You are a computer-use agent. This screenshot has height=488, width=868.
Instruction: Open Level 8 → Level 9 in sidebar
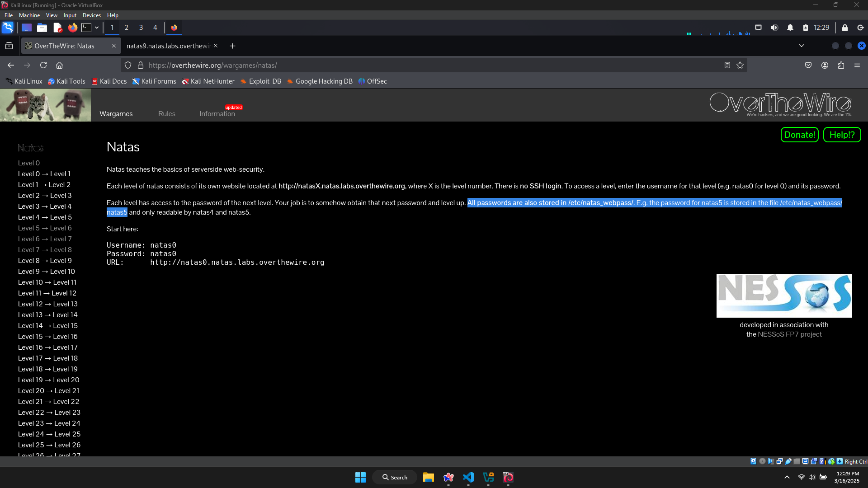(x=45, y=261)
